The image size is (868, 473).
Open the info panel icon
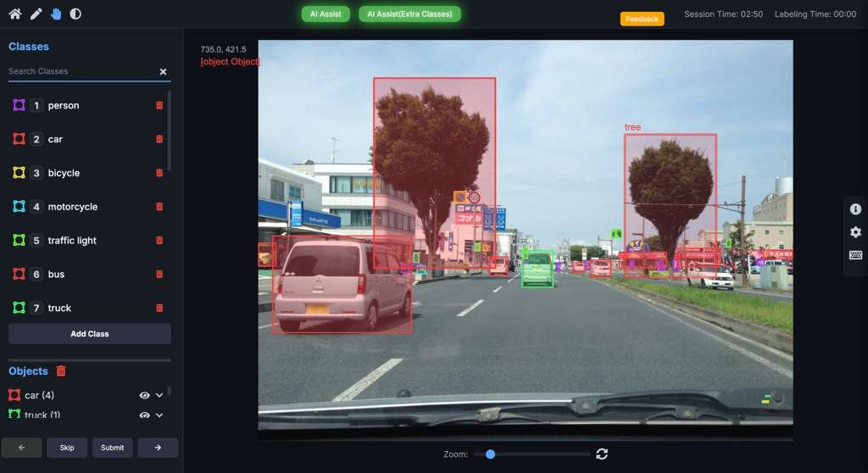855,209
